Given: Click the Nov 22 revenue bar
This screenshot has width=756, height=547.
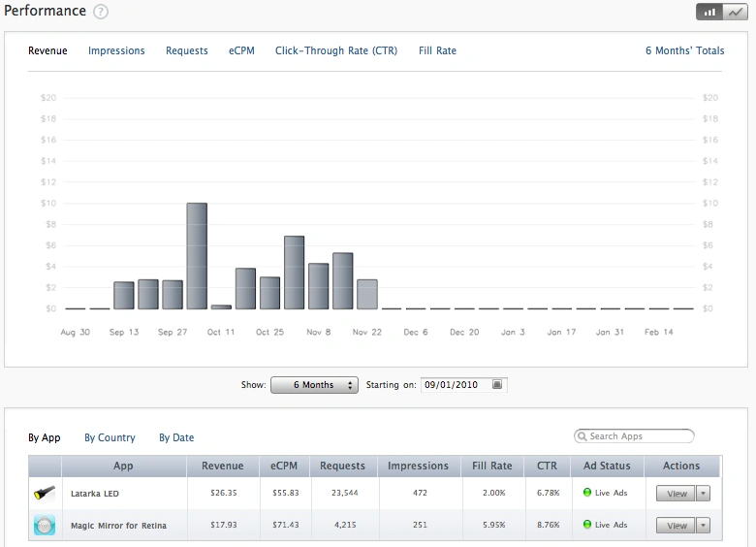Looking at the screenshot, I should 367,294.
